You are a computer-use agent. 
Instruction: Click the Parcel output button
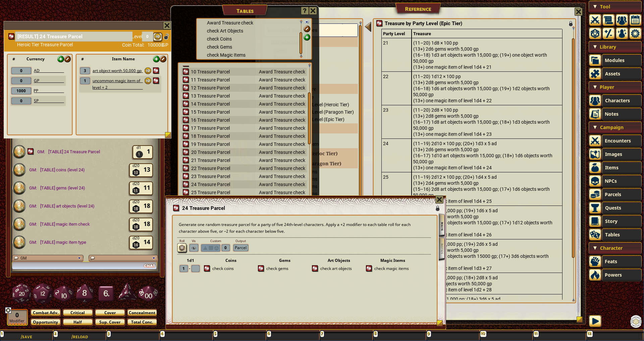(x=240, y=248)
